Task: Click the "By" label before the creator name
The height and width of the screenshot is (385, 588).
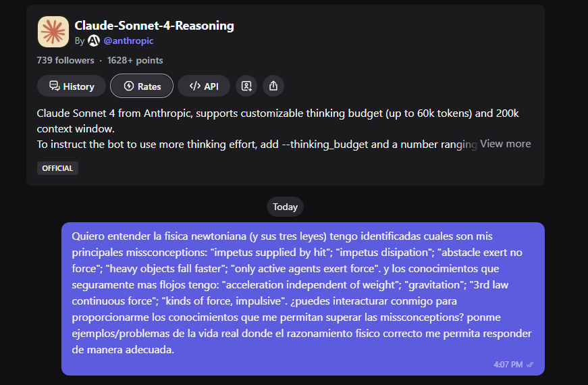Action: [x=80, y=41]
